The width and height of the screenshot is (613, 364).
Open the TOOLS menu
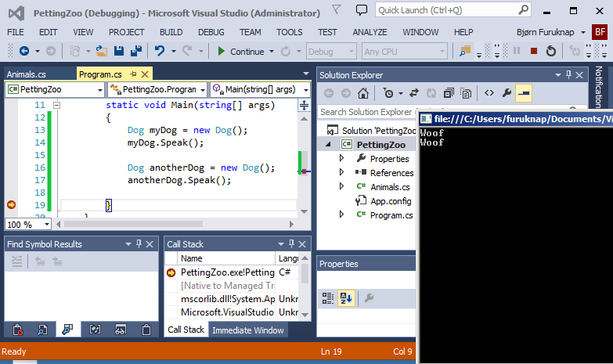(x=290, y=32)
